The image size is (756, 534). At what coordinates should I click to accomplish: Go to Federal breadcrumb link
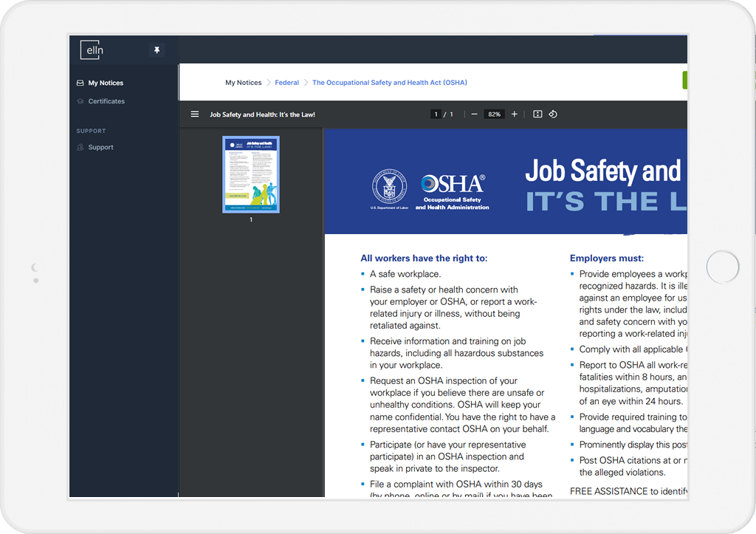pos(287,83)
